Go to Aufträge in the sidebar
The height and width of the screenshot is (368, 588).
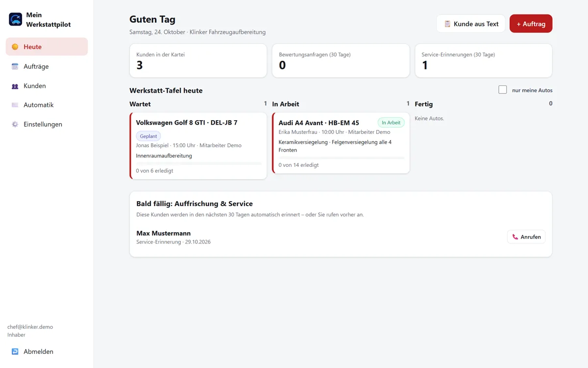pyautogui.click(x=47, y=66)
